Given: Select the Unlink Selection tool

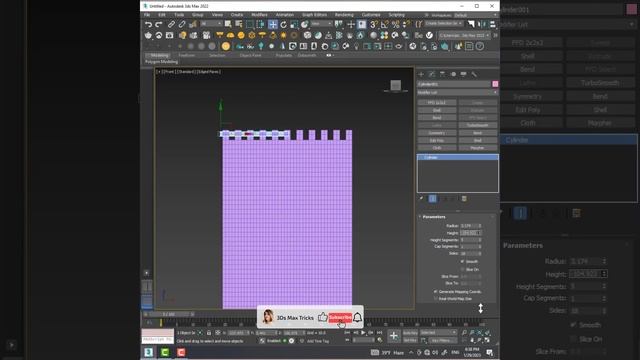Looking at the screenshot, I should (182, 24).
